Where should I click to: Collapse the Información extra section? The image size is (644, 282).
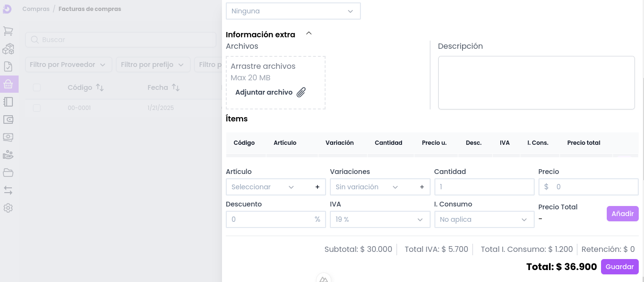pos(309,33)
